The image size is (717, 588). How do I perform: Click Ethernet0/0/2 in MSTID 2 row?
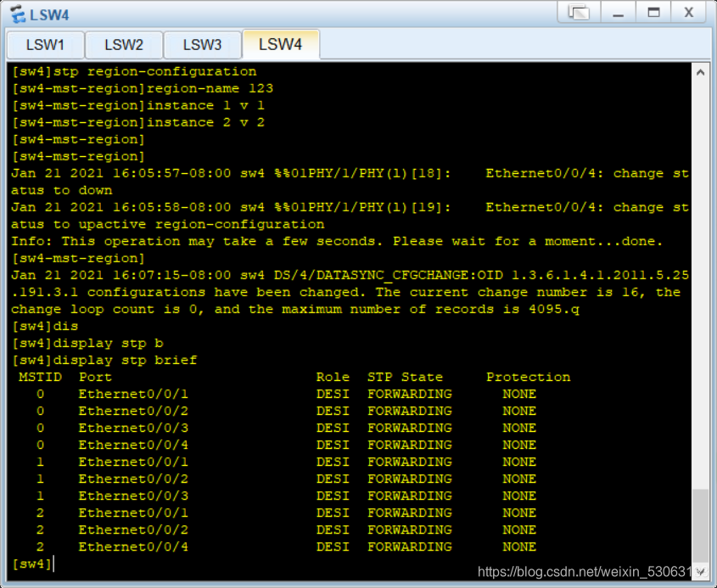[x=133, y=530]
